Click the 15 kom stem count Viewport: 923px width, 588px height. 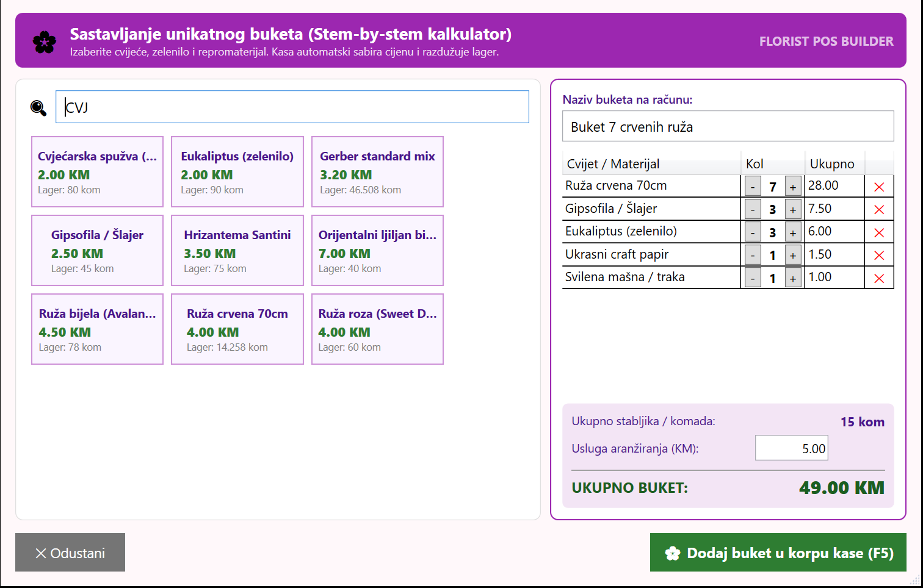tap(863, 421)
